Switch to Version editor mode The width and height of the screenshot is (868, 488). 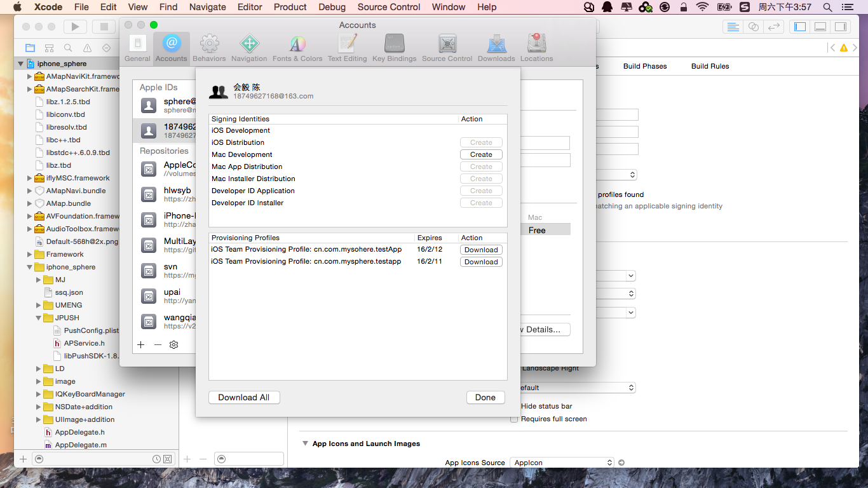[x=773, y=27]
